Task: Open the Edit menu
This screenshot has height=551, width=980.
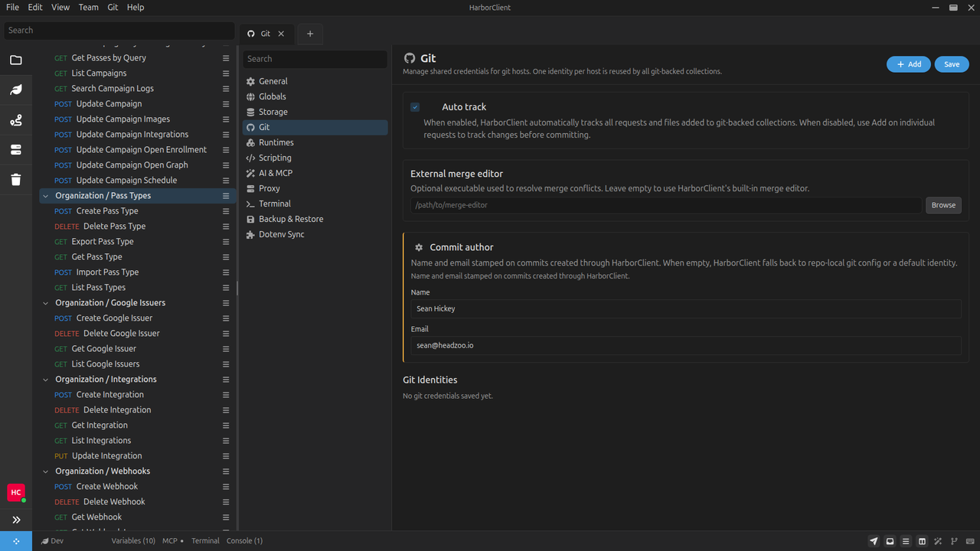Action: click(x=35, y=7)
